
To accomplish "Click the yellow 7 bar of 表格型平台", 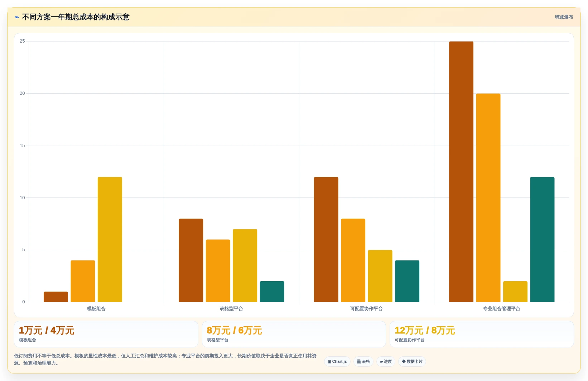I will click(245, 265).
